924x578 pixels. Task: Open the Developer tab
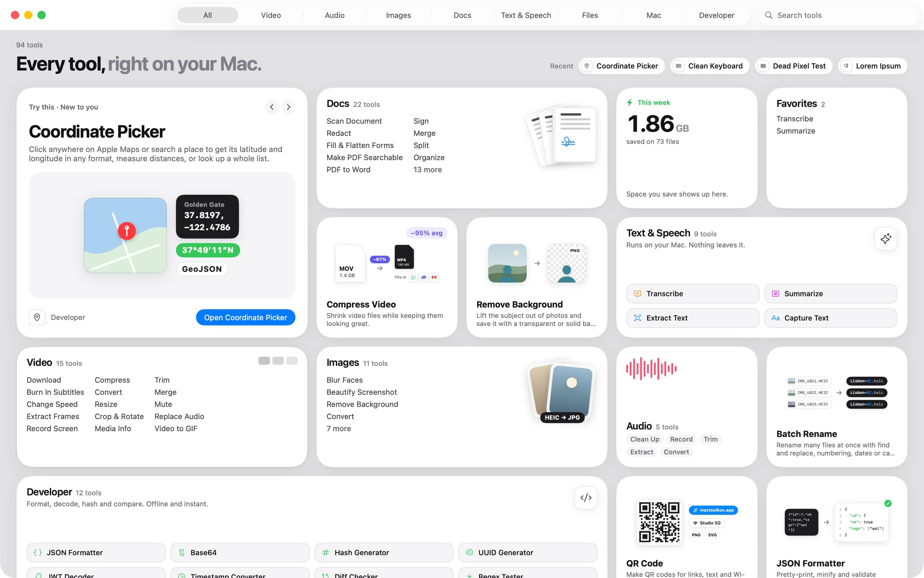pyautogui.click(x=716, y=15)
